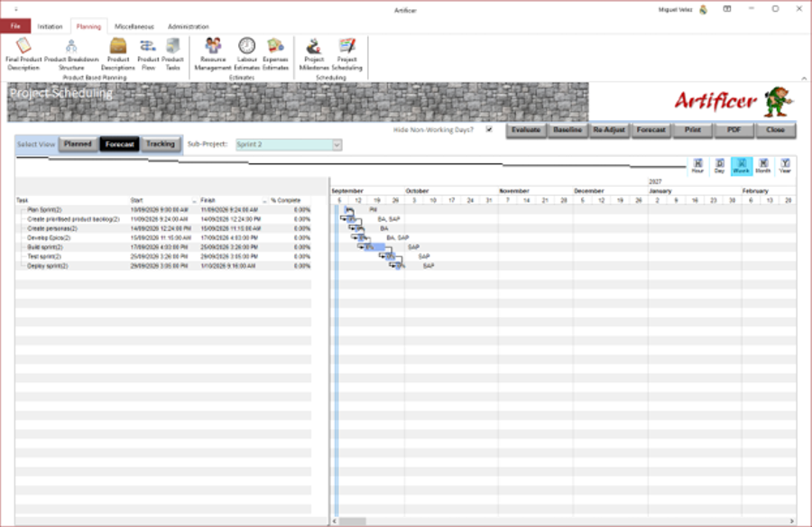
Task: Collapse the ribbon using the chevron
Action: point(804,79)
